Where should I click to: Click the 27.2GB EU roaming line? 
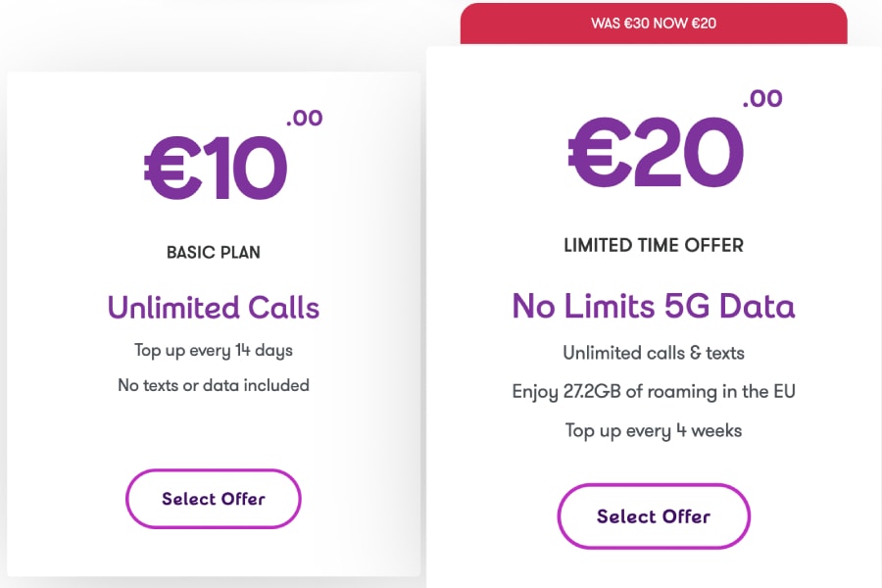click(654, 392)
